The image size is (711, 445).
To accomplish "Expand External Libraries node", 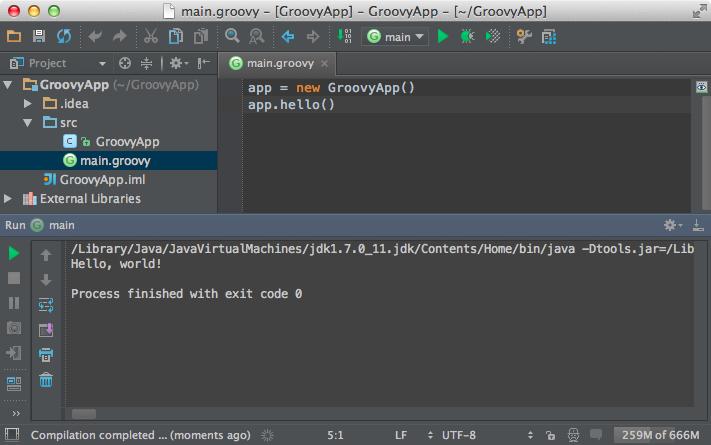I will [8, 199].
